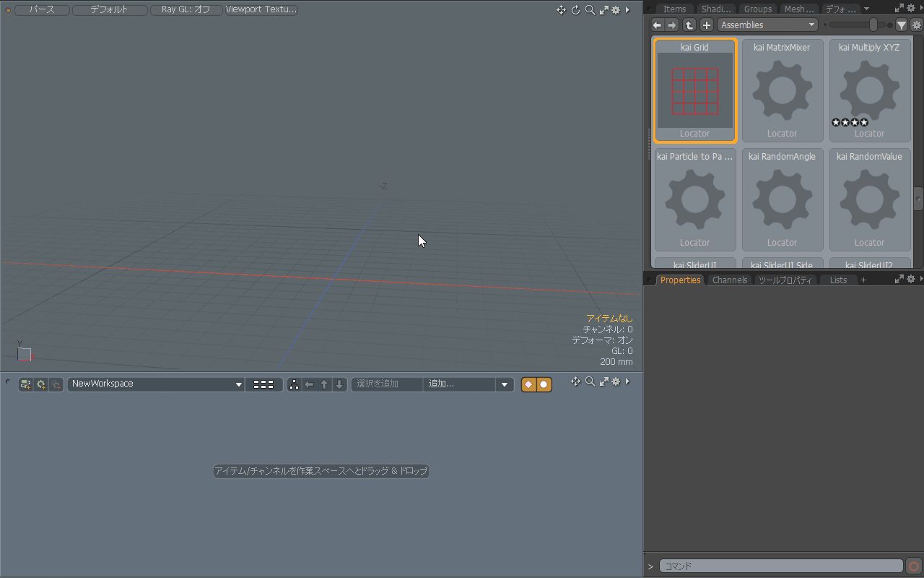This screenshot has height=578, width=924.
Task: Click the viewport lock dot left of パース
Action: click(x=8, y=10)
